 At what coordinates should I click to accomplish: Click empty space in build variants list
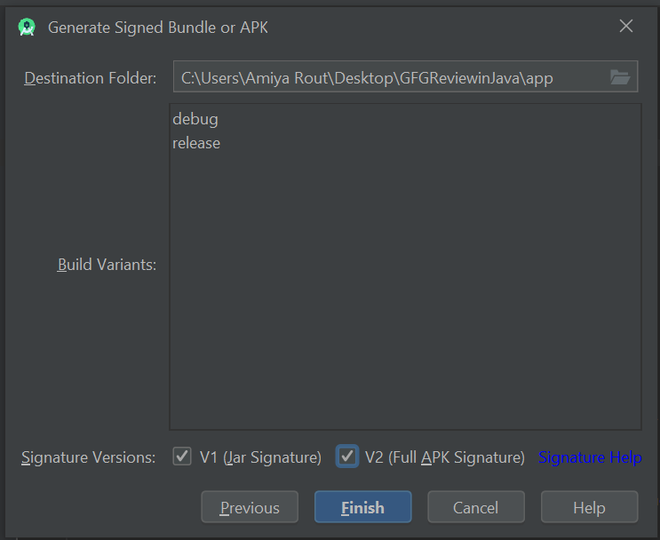click(x=405, y=300)
